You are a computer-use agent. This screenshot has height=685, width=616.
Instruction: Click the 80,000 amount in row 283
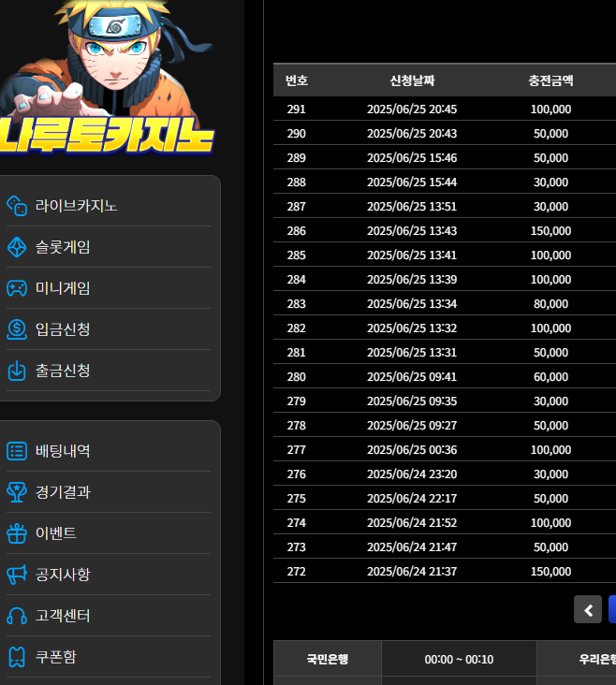click(x=550, y=304)
